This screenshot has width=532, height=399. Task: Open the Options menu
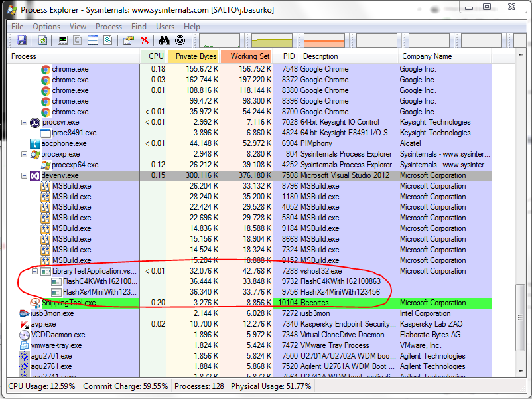click(46, 27)
